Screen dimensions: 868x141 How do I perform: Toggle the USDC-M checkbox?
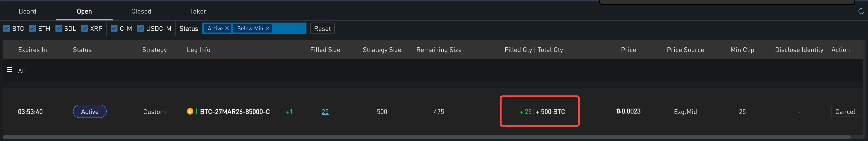point(141,28)
